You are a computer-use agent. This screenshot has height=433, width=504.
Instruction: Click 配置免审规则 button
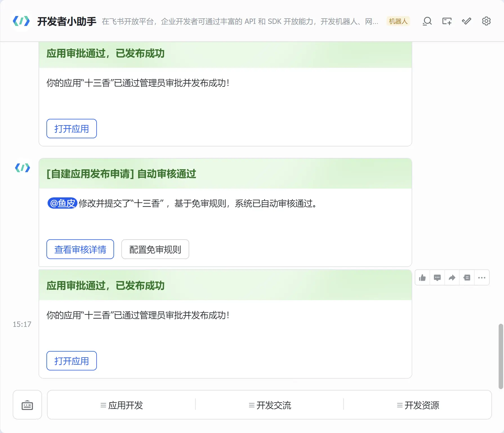[155, 249]
